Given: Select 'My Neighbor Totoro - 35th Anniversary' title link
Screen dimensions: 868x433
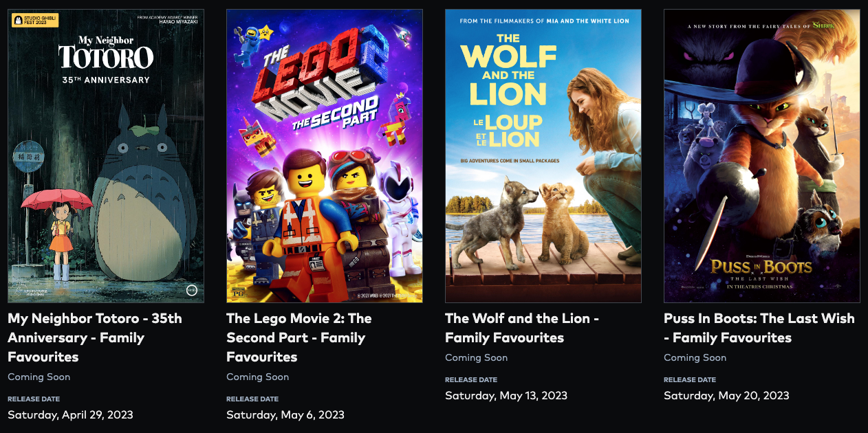Looking at the screenshot, I should (95, 337).
